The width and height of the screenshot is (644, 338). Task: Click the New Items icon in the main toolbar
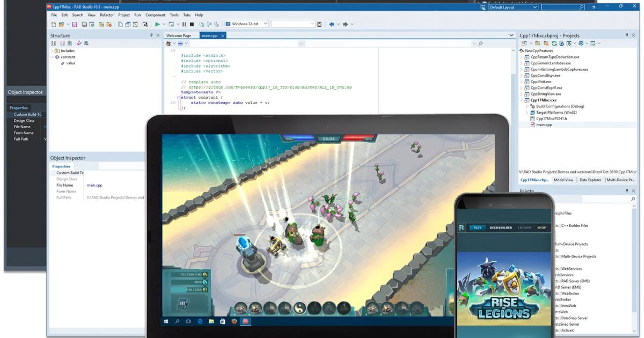pos(54,24)
